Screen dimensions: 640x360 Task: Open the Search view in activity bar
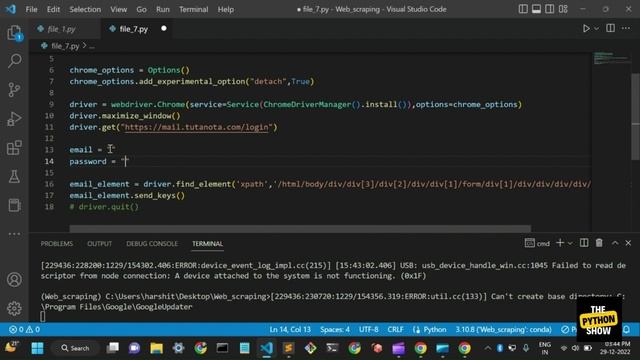(14, 61)
